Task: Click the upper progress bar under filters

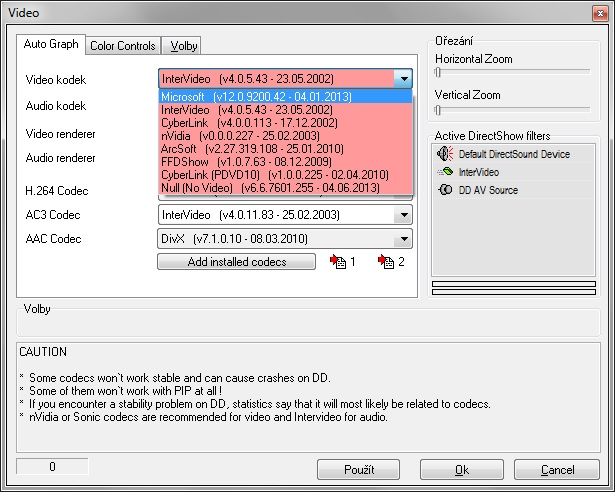Action: tap(514, 284)
